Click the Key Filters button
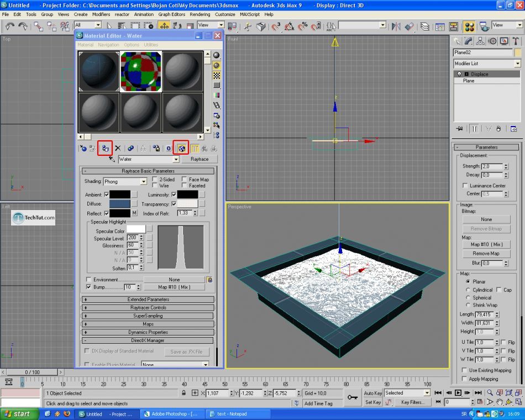Image resolution: width=525 pixels, height=420 pixels. [x=412, y=402]
